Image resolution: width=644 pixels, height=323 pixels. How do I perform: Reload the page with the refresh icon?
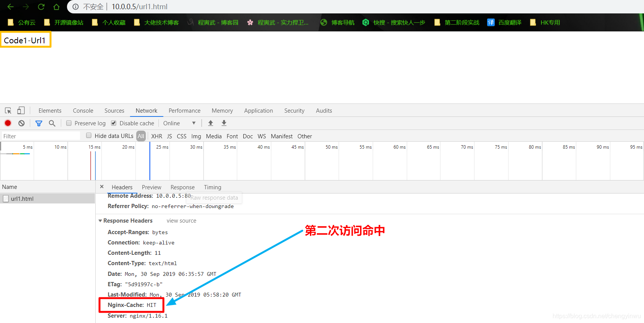(x=41, y=7)
